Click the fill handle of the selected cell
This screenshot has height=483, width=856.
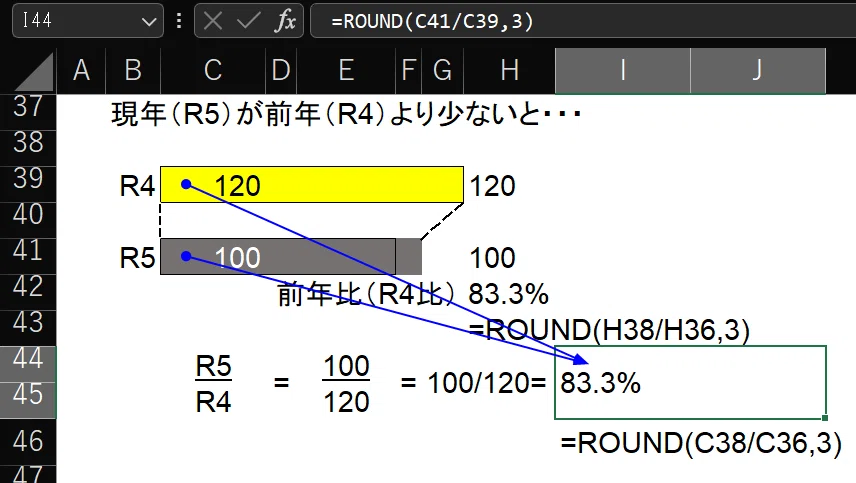825,418
